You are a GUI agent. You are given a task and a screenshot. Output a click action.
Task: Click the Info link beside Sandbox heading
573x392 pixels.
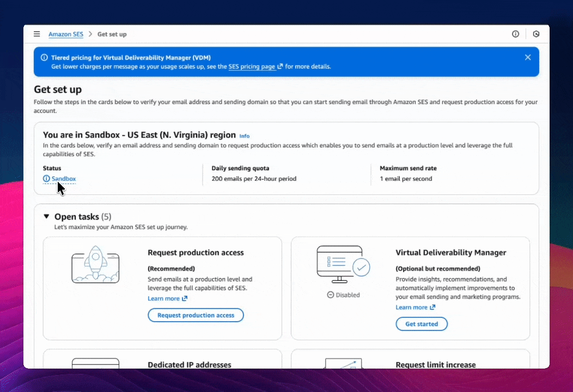245,136
